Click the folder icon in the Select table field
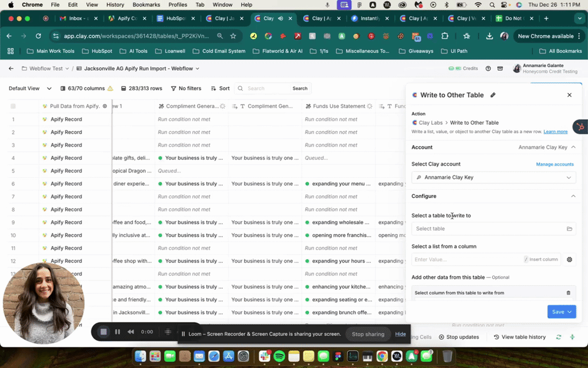Viewport: 588px width, 368px height. click(x=570, y=229)
